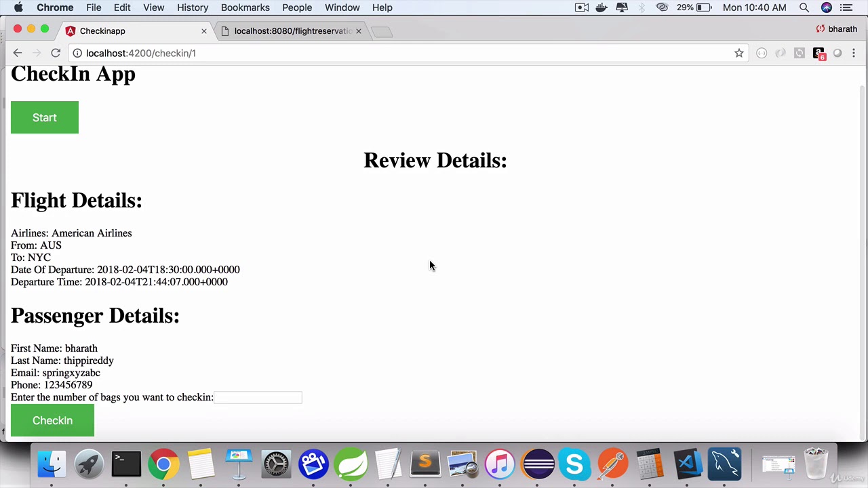Viewport: 868px width, 488px height.
Task: Open iTunes from the dock
Action: click(500, 464)
